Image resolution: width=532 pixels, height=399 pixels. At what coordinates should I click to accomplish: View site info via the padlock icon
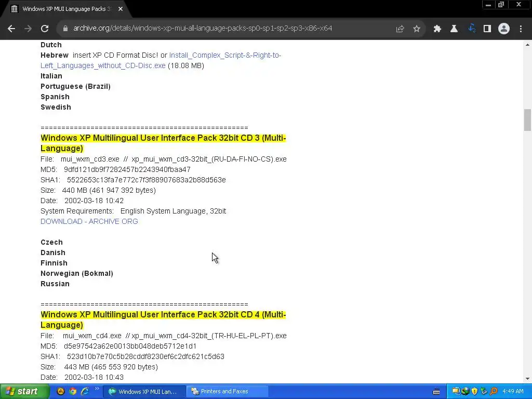65,29
